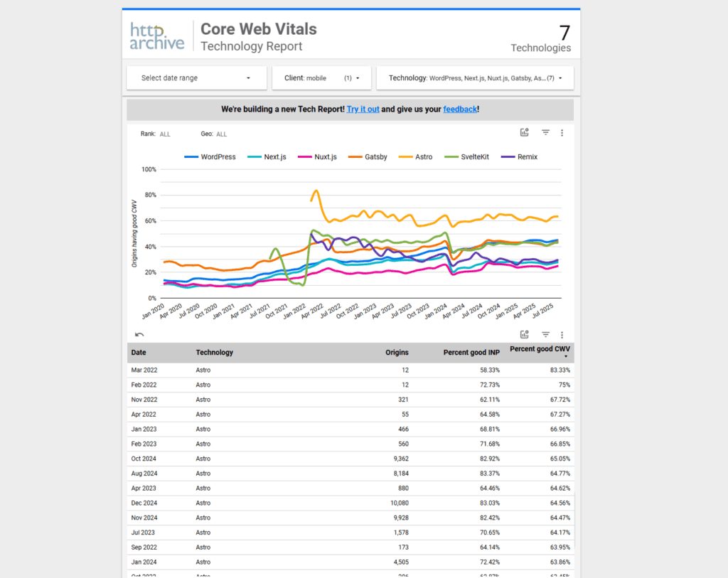Click Core Web Vitals title

[x=259, y=29]
